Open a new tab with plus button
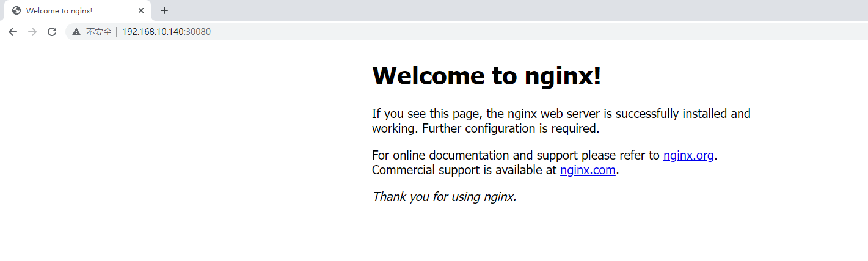Screen dimensions: 868x261 164,10
